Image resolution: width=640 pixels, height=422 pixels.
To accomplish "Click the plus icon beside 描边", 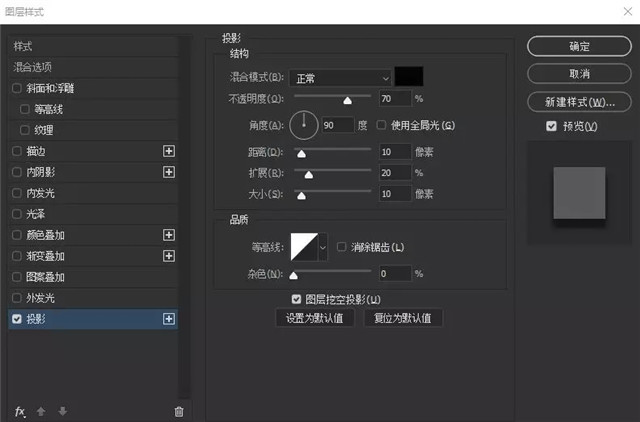I will click(x=169, y=151).
